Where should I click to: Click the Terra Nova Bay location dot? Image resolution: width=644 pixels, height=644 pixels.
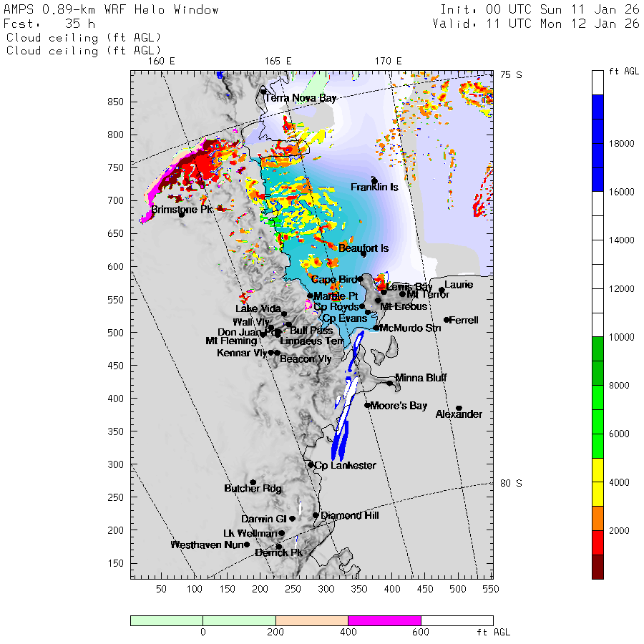click(x=263, y=91)
